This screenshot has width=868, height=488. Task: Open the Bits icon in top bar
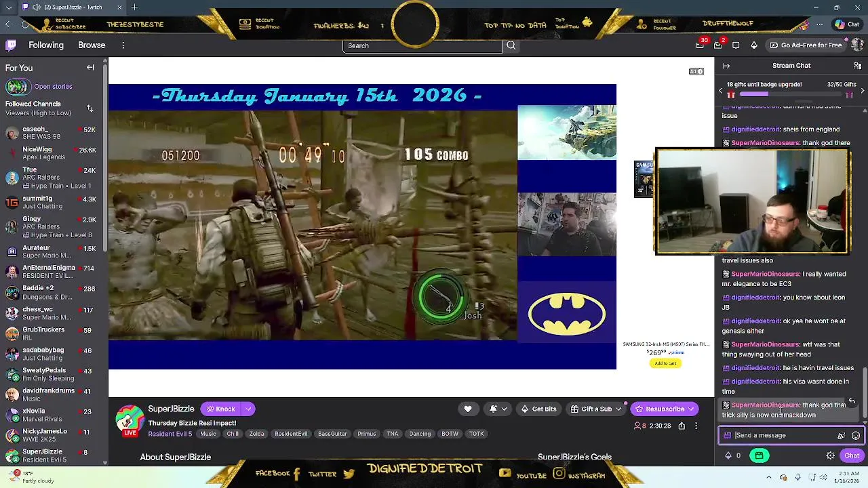click(753, 45)
